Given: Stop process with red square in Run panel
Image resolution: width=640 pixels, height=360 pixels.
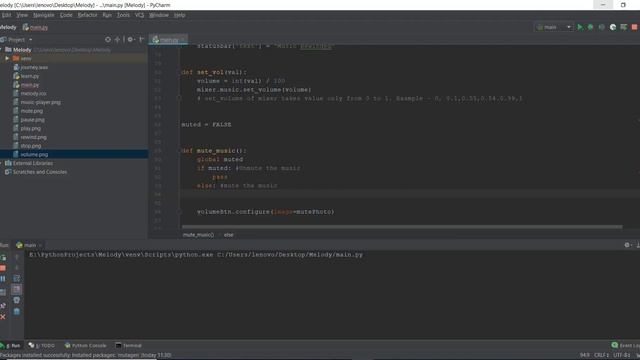Looking at the screenshot, I should (3, 268).
